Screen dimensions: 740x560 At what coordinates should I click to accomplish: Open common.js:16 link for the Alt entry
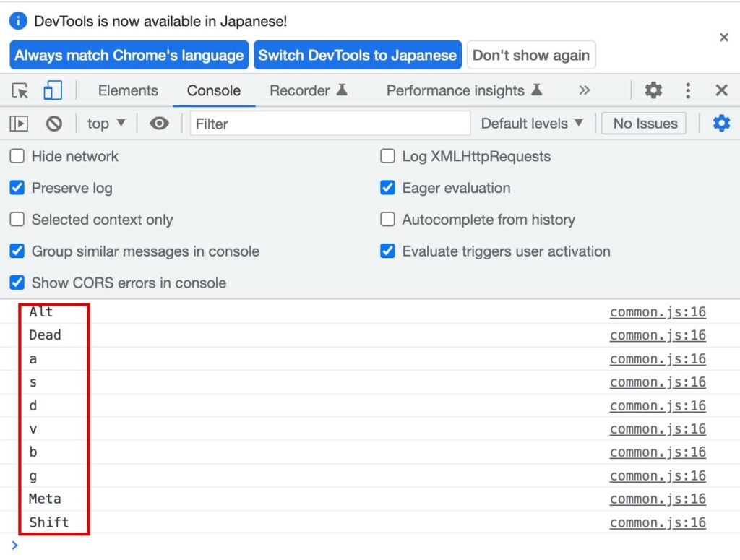pyautogui.click(x=657, y=312)
